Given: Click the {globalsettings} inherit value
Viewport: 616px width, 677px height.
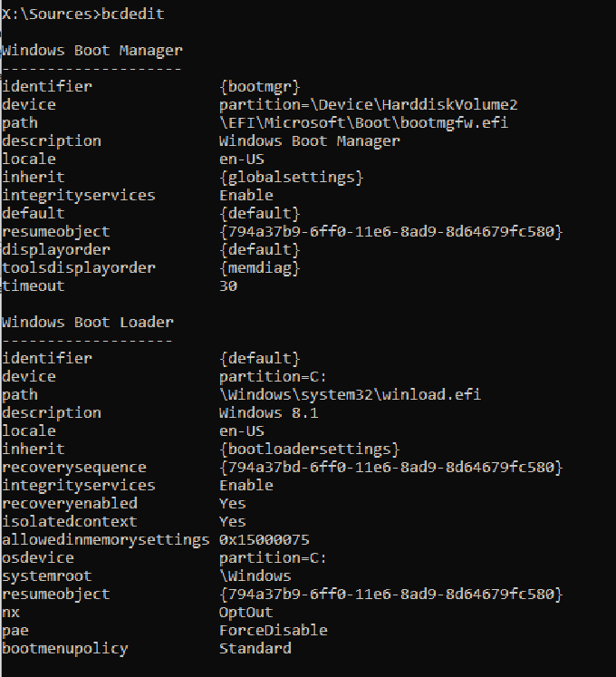Looking at the screenshot, I should (291, 177).
